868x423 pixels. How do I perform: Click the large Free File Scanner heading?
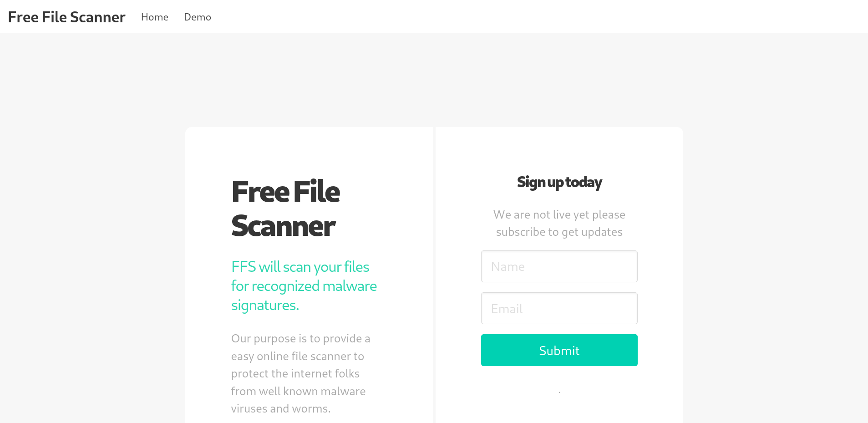pos(285,192)
